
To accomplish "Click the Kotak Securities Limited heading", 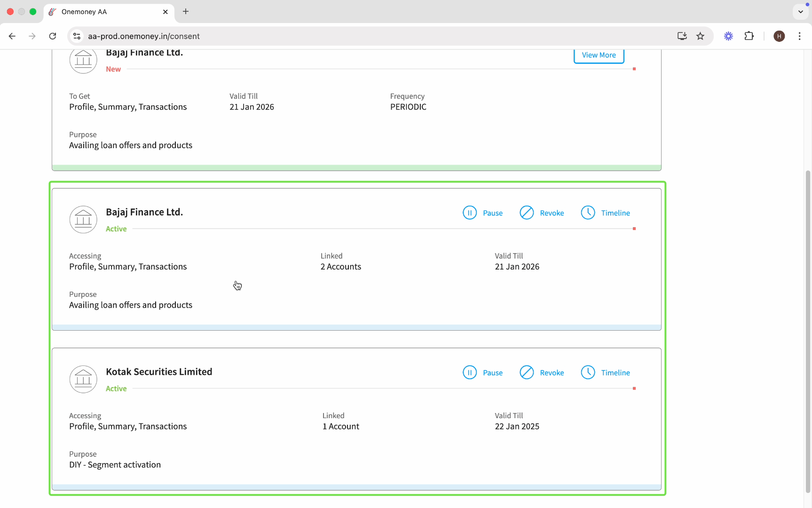I will point(159,372).
